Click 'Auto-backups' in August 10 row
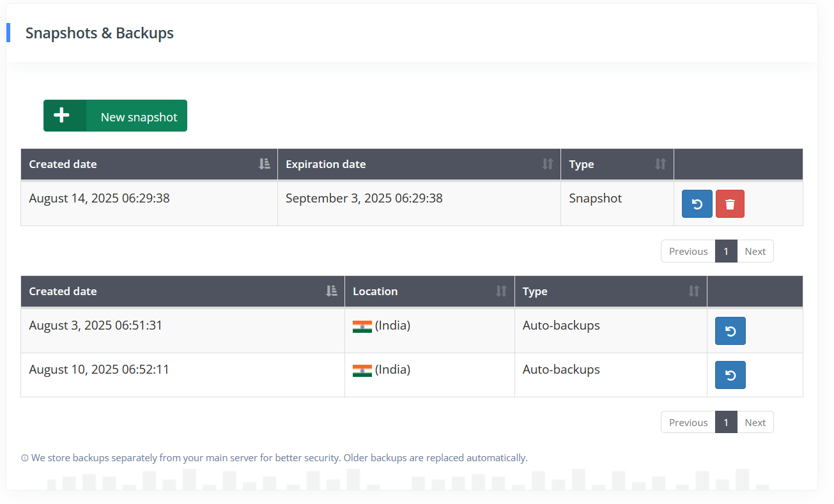834x504 pixels. click(561, 370)
